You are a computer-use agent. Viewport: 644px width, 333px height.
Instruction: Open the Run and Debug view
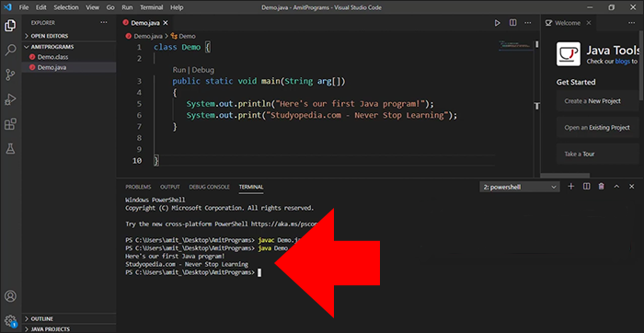click(x=10, y=99)
